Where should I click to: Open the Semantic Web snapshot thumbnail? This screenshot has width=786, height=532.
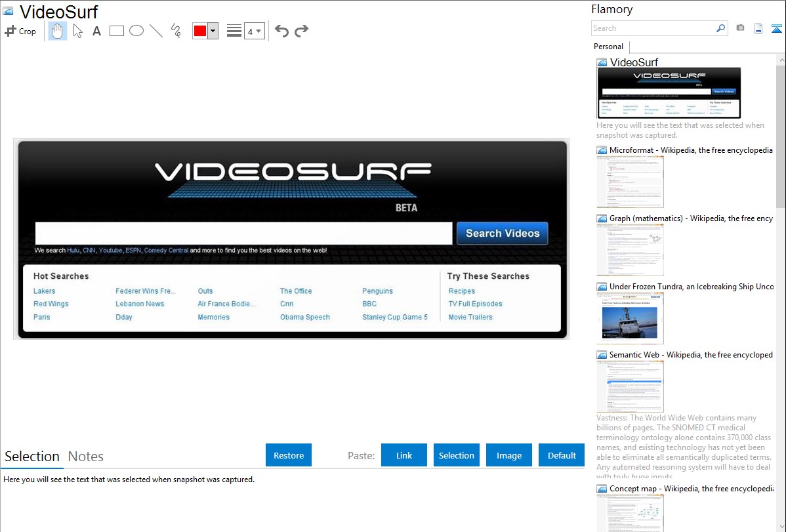pos(630,386)
